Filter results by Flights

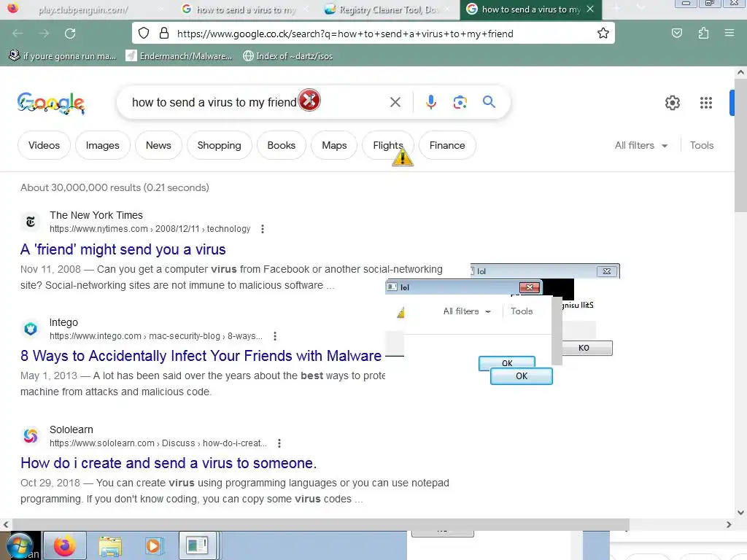tap(388, 145)
